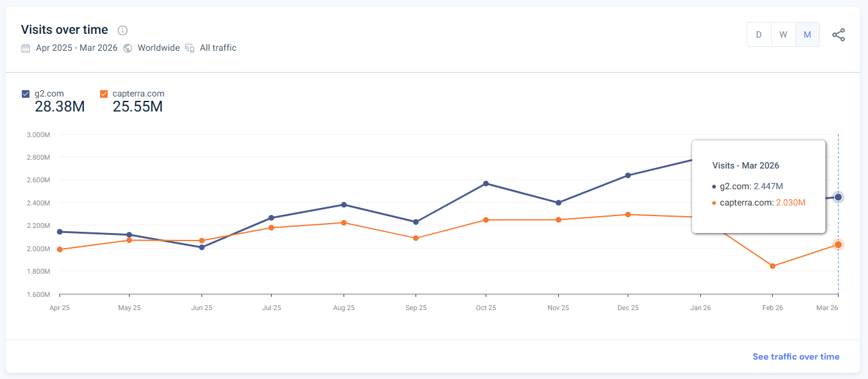This screenshot has width=868, height=379.
Task: Click capterra.com Apr 25 data point
Action: pos(59,249)
